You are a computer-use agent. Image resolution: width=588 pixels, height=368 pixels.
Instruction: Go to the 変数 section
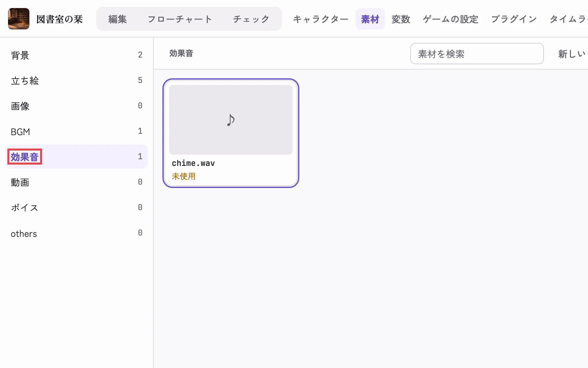tap(401, 19)
